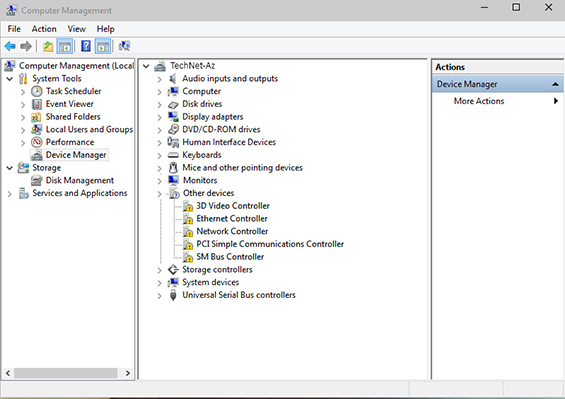Click the DVD/CD-ROM drives disc icon
The height and width of the screenshot is (399, 565).
tap(173, 129)
